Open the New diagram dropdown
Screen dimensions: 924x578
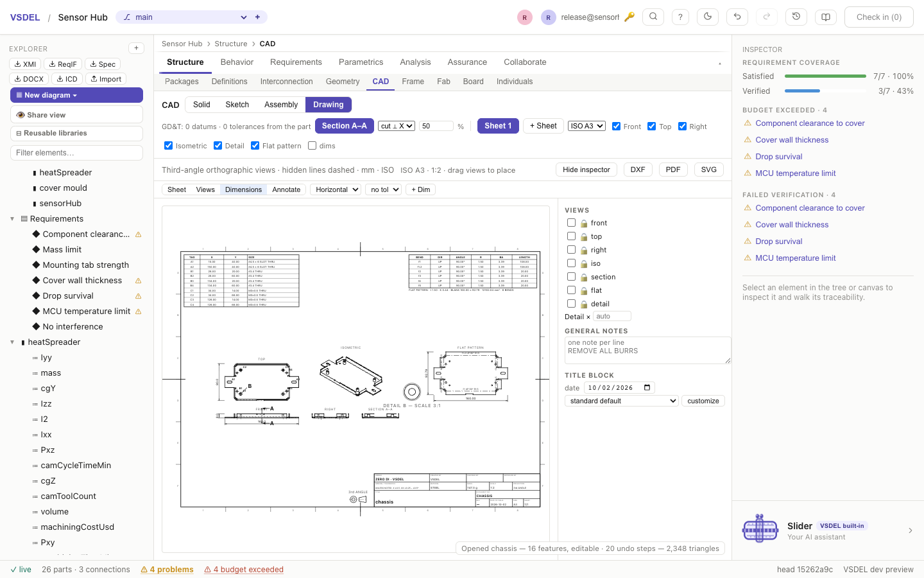pos(76,95)
